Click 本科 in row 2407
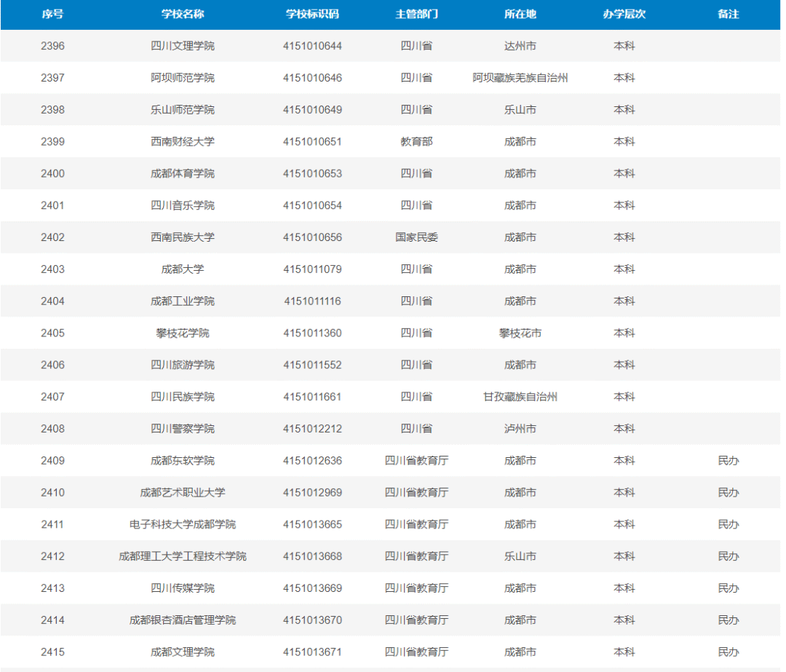 tap(624, 397)
